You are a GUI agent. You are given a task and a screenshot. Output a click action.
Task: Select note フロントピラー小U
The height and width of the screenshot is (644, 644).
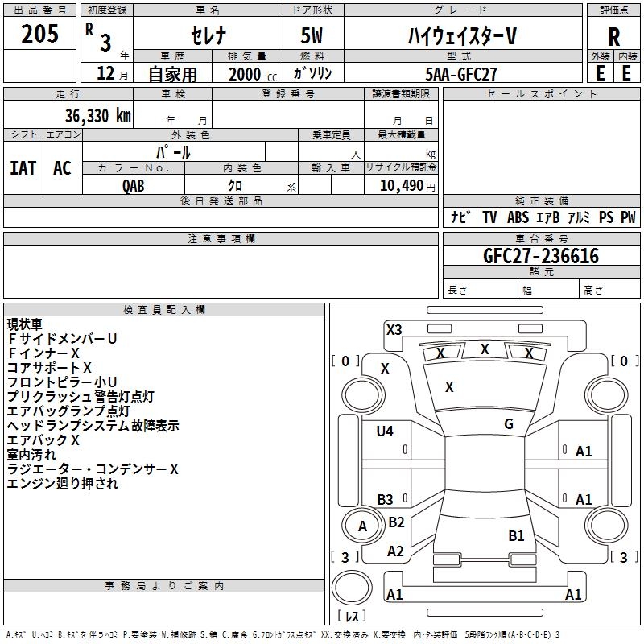tap(62, 382)
